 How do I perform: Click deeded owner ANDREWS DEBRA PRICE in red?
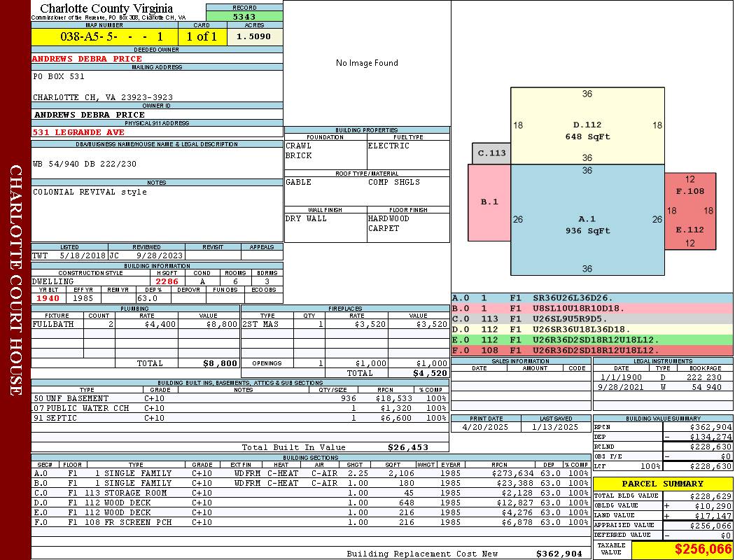tap(87, 59)
